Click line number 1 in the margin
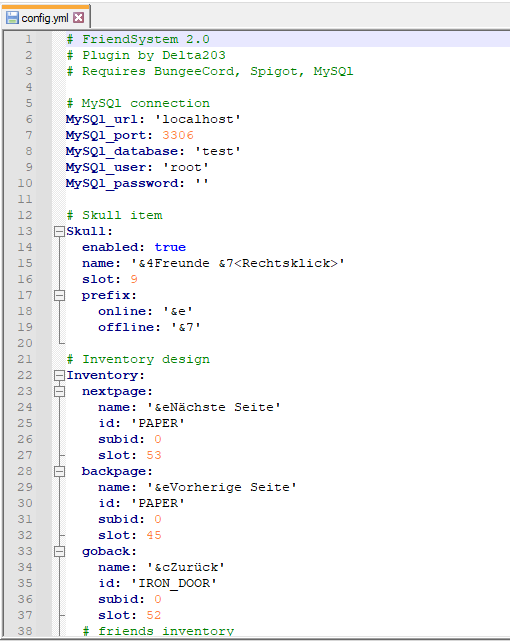510x641 pixels. [29, 39]
